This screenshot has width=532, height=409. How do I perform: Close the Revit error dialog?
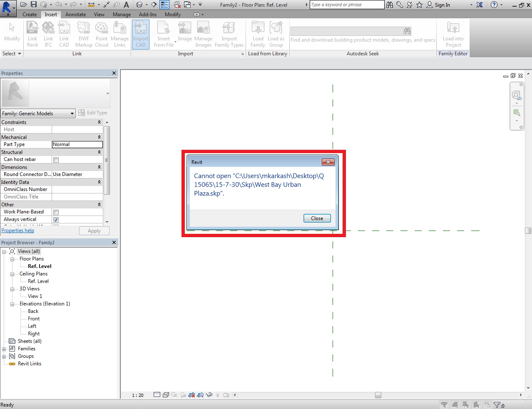[316, 218]
